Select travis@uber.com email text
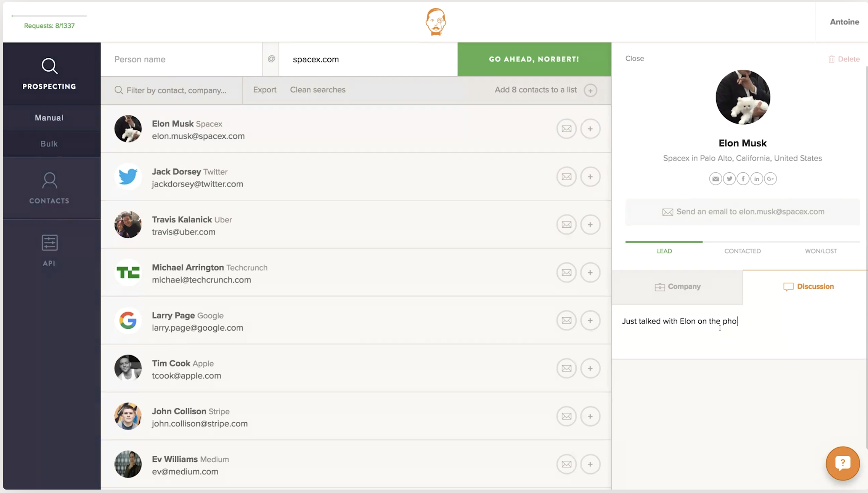The image size is (868, 493). [183, 232]
